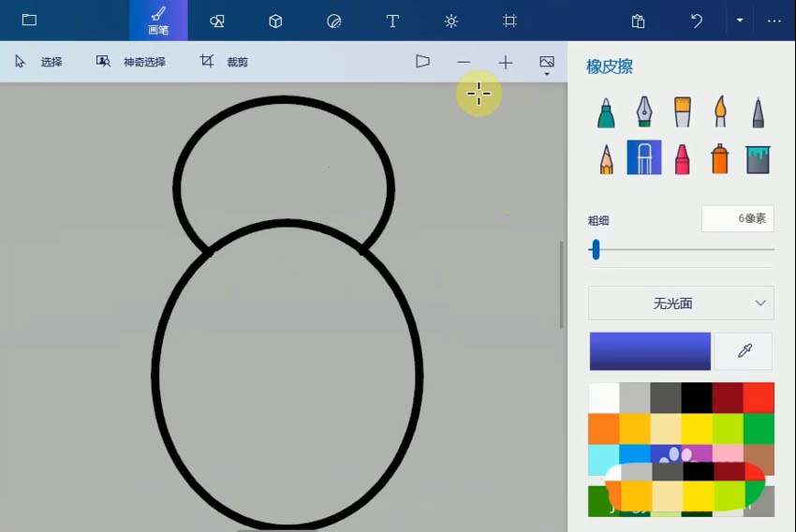
Task: Open the 2D shapes tab
Action: point(217,21)
